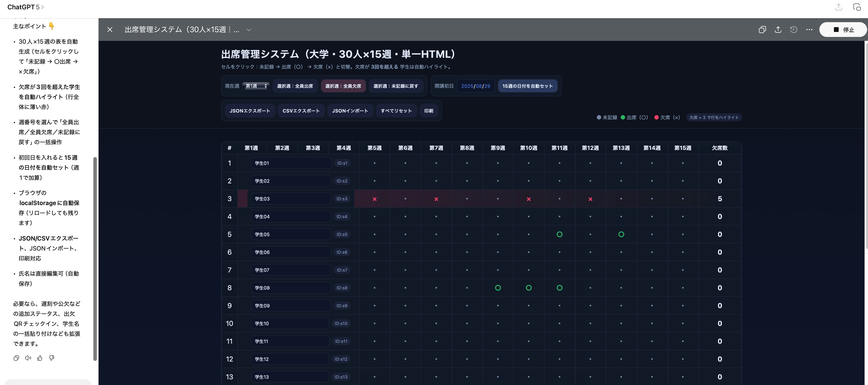Toggle 学生08's 第9週 attendance mark
The width and height of the screenshot is (868, 385).
pyautogui.click(x=498, y=288)
